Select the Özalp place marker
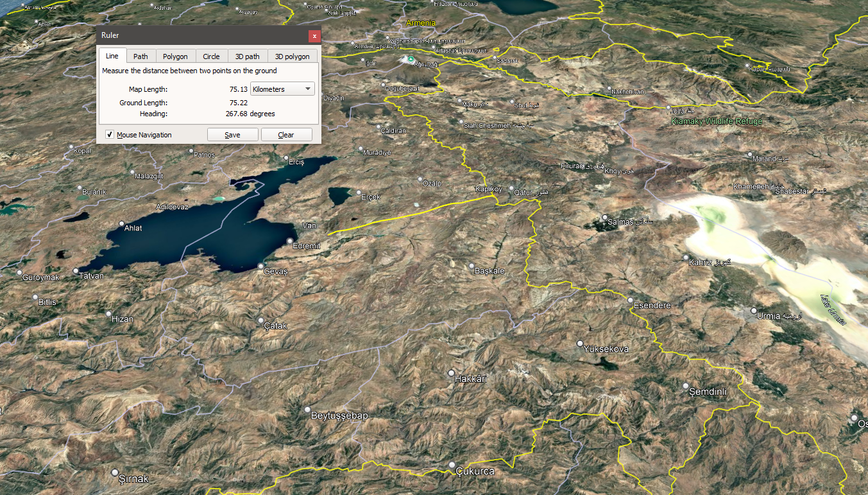Viewport: 868px width, 495px height. tap(420, 180)
